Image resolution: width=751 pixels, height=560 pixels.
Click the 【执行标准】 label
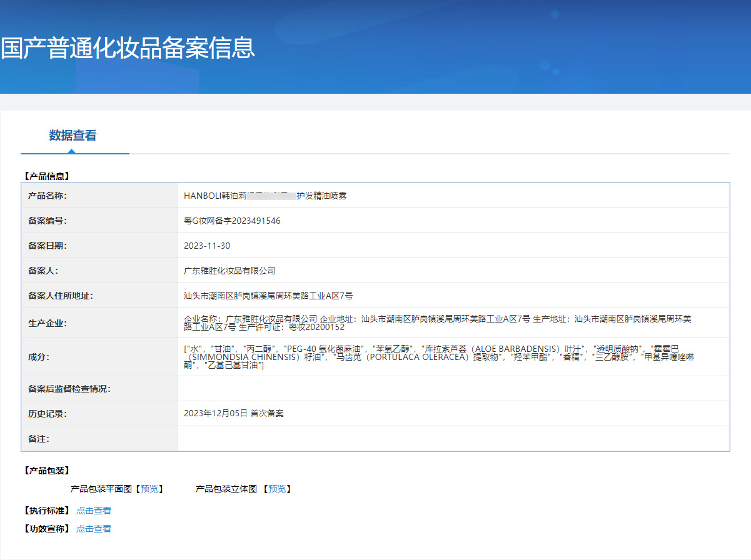pyautogui.click(x=46, y=511)
